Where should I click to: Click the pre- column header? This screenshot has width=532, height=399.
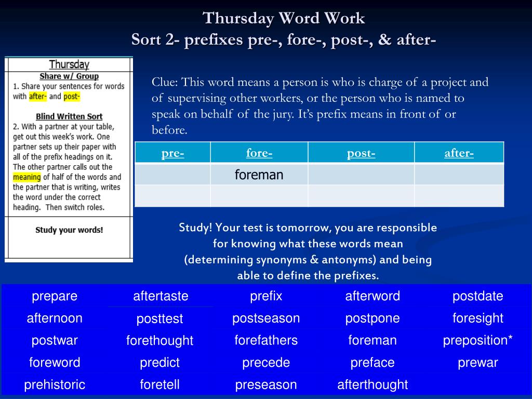pos(172,153)
